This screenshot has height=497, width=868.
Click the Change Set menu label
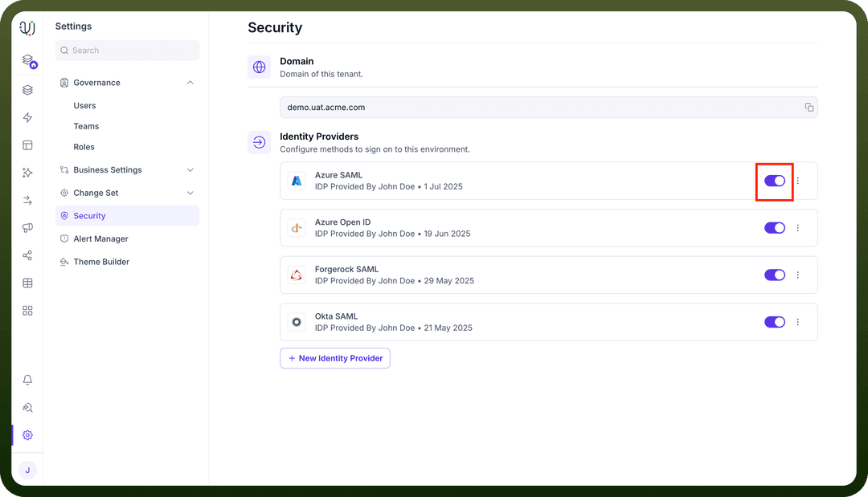click(96, 193)
